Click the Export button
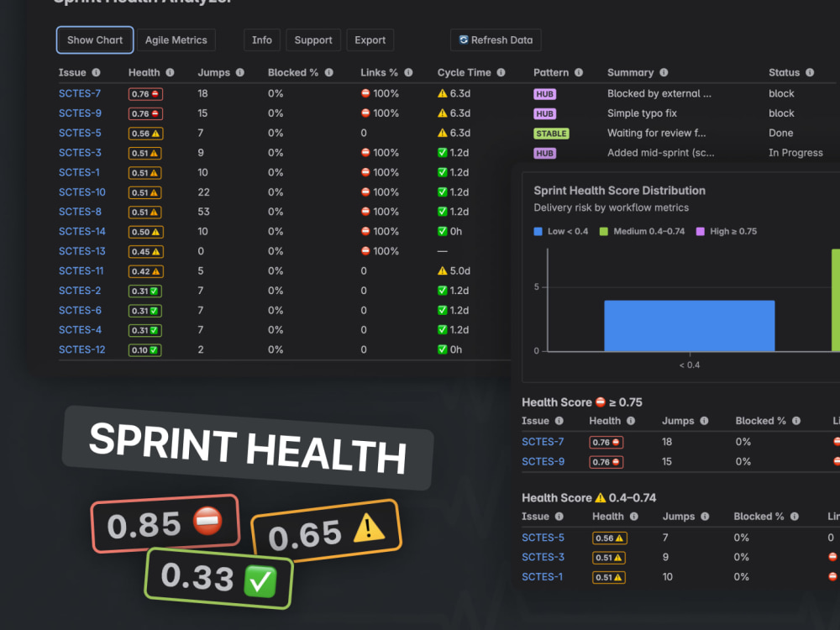 tap(370, 40)
